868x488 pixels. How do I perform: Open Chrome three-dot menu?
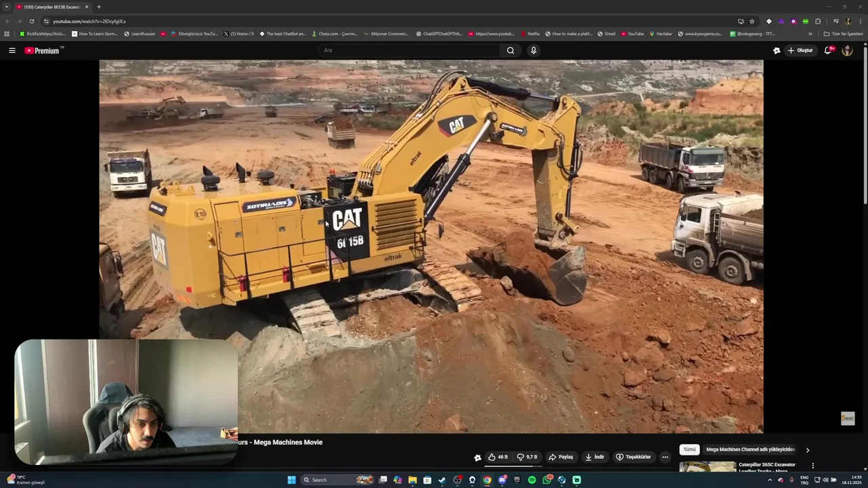[x=861, y=21]
